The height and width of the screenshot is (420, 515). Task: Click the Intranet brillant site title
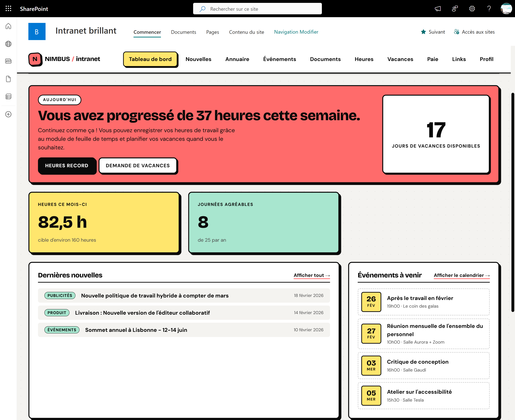point(86,31)
